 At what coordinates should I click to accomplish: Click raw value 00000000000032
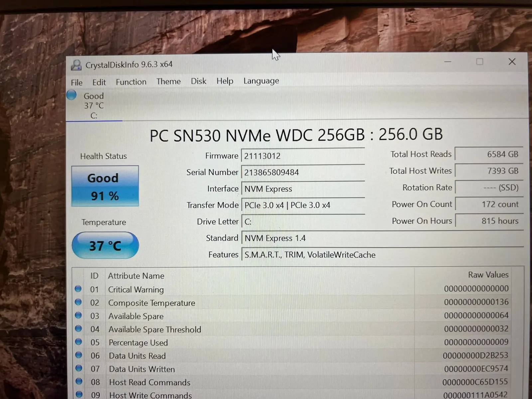[476, 329]
